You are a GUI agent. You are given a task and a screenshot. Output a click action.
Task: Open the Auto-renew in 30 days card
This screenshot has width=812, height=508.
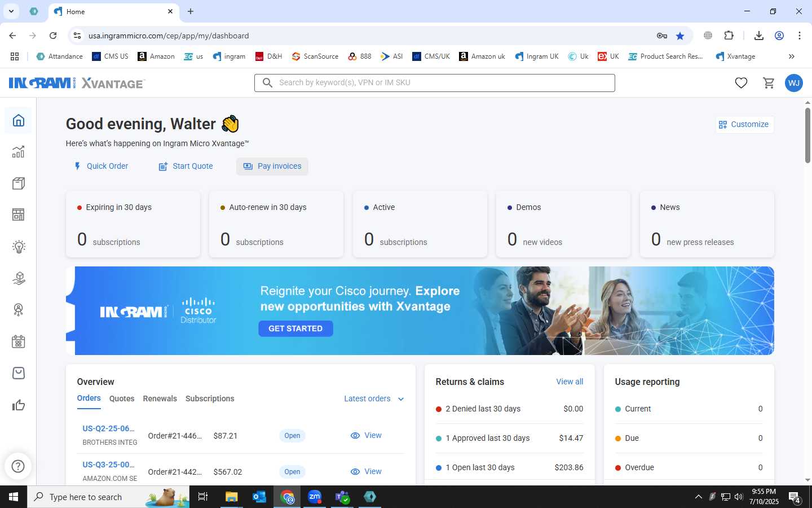click(276, 224)
